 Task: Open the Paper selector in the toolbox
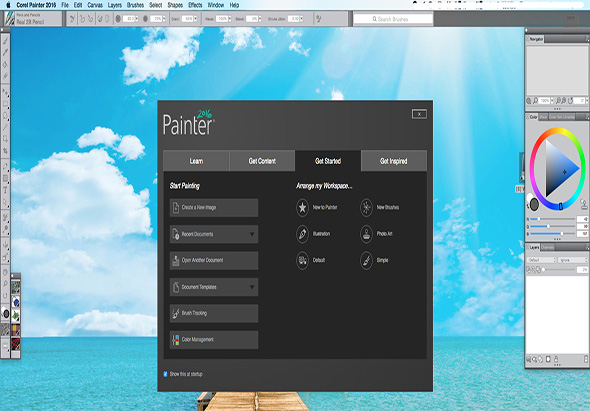5,330
